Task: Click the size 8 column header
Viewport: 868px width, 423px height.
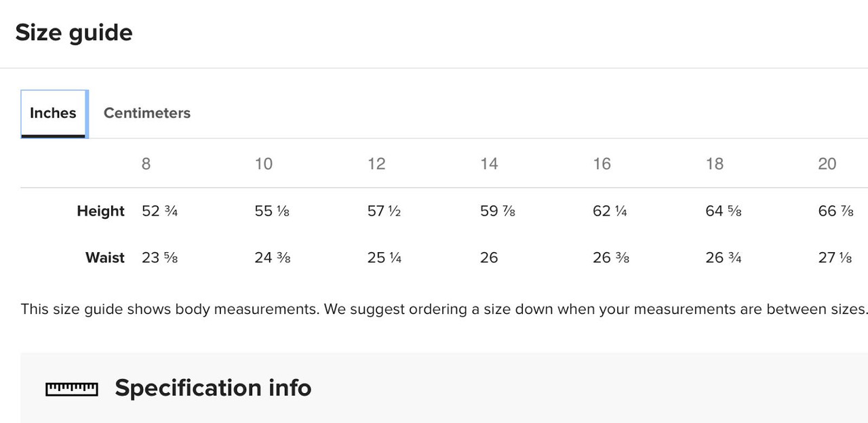Action: pos(146,163)
